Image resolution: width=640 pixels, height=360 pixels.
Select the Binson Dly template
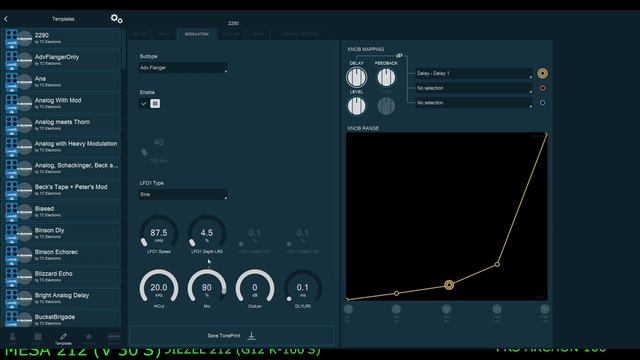pos(62,233)
